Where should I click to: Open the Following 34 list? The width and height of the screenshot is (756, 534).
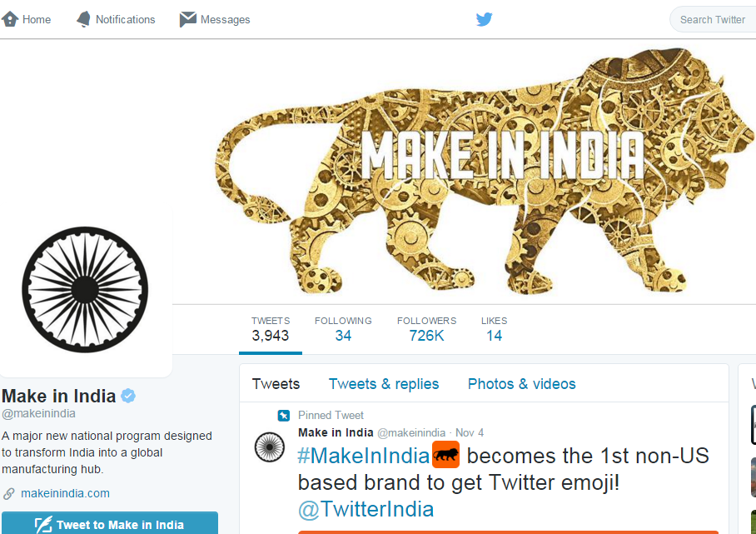(343, 329)
